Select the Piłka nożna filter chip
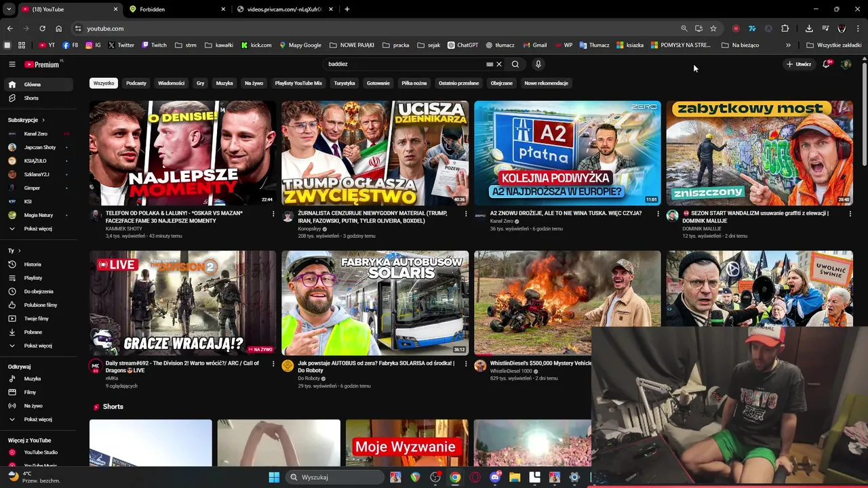The height and width of the screenshot is (488, 868). (x=414, y=83)
